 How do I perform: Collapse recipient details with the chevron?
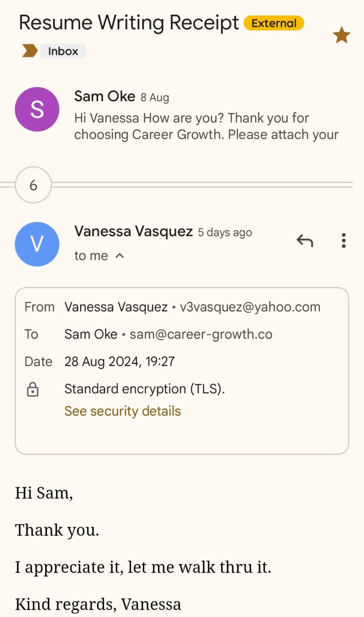(120, 255)
